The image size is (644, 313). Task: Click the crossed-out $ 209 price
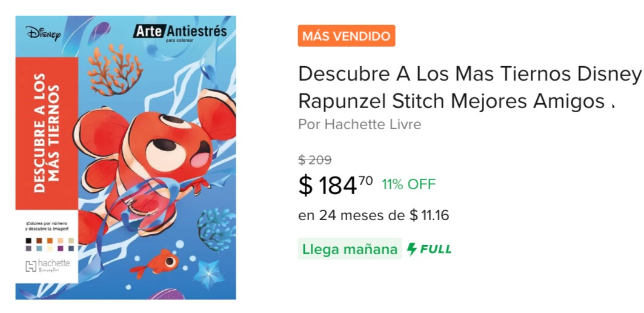point(315,160)
